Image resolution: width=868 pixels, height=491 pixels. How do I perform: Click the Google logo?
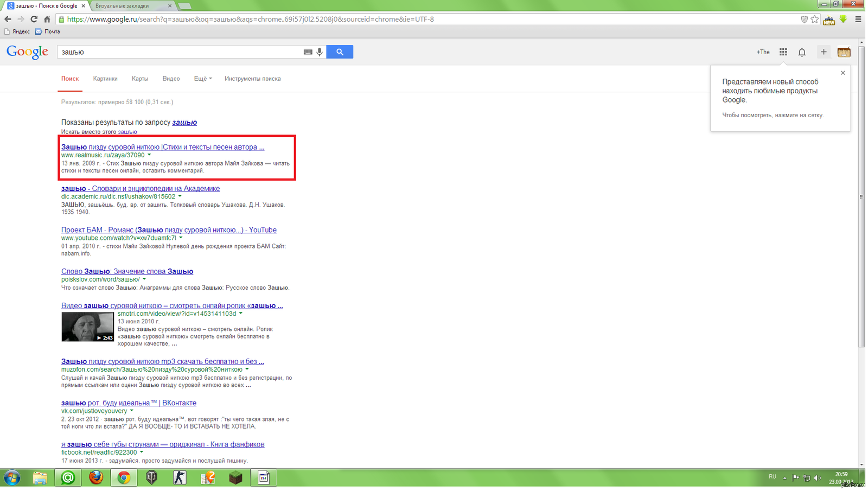tap(27, 52)
